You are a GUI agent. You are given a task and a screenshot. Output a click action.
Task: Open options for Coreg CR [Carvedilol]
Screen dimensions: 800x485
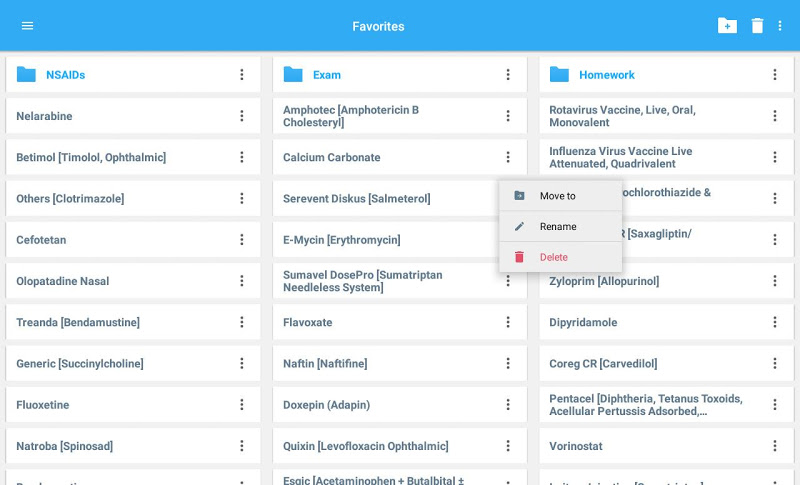[774, 364]
